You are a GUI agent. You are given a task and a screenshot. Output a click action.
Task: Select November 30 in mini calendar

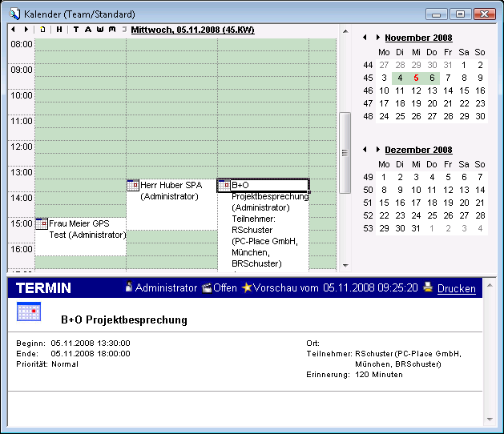coord(480,116)
